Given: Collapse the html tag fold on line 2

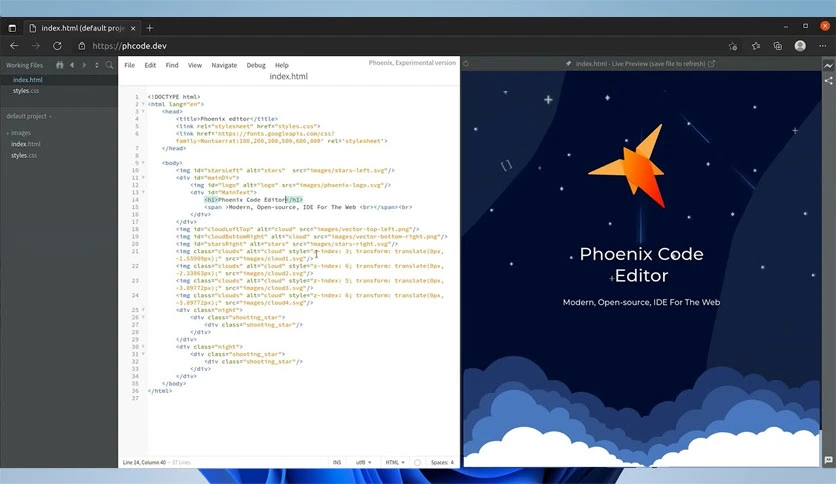Looking at the screenshot, I should (x=143, y=104).
